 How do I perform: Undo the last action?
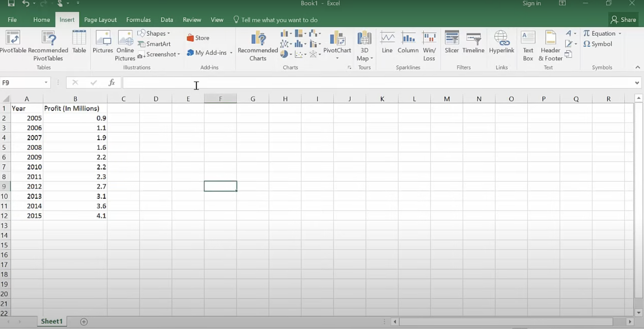[26, 3]
